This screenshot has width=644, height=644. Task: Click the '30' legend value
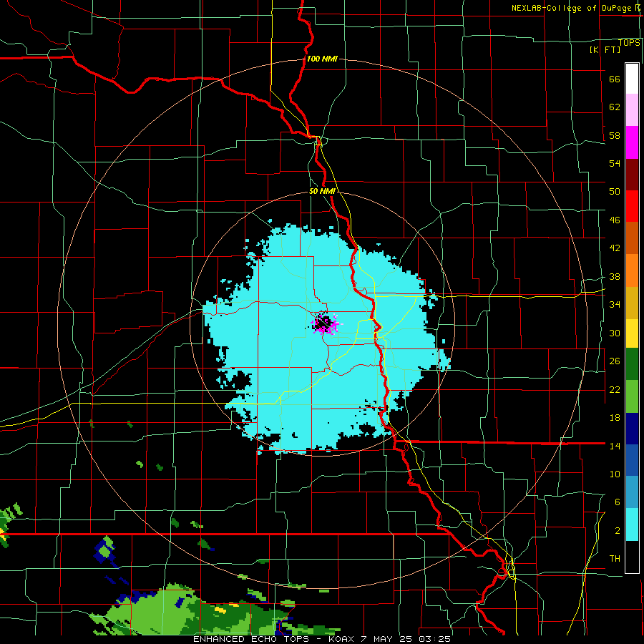point(615,333)
